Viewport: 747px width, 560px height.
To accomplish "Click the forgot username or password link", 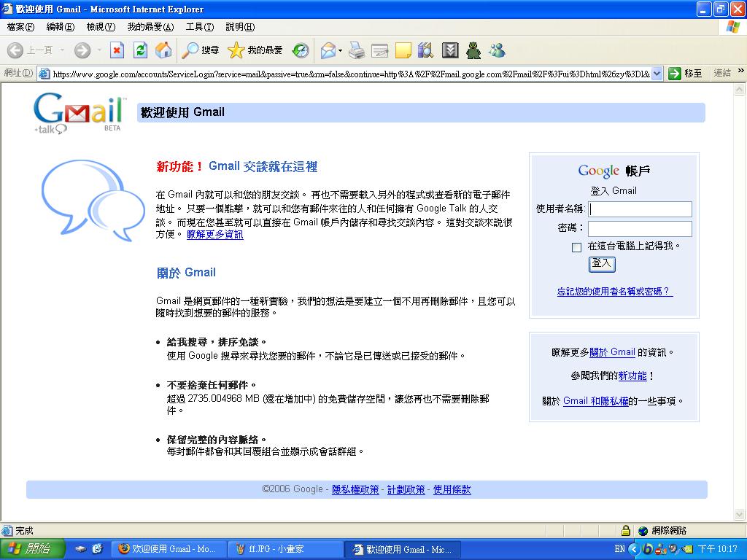I will [x=614, y=292].
